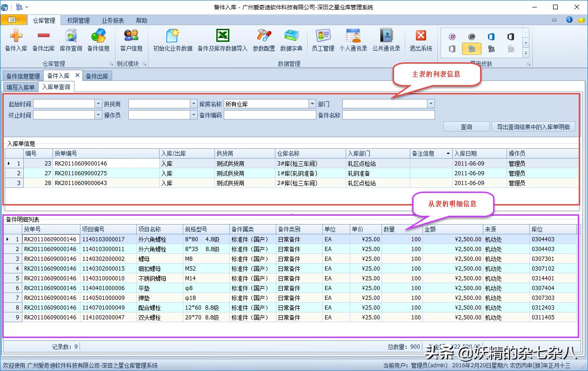Click the 查询 button

tap(466, 126)
